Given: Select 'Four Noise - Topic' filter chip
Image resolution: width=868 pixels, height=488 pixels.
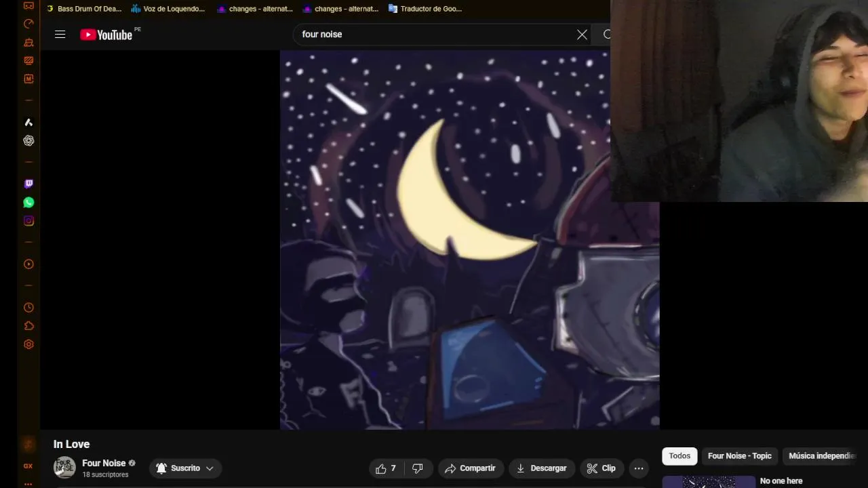Looking at the screenshot, I should click(740, 456).
